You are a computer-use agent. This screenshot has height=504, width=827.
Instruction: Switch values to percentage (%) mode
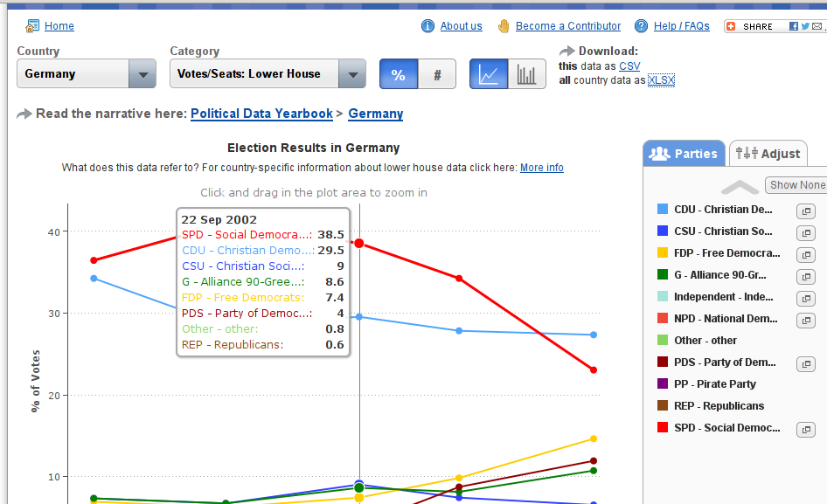[399, 73]
